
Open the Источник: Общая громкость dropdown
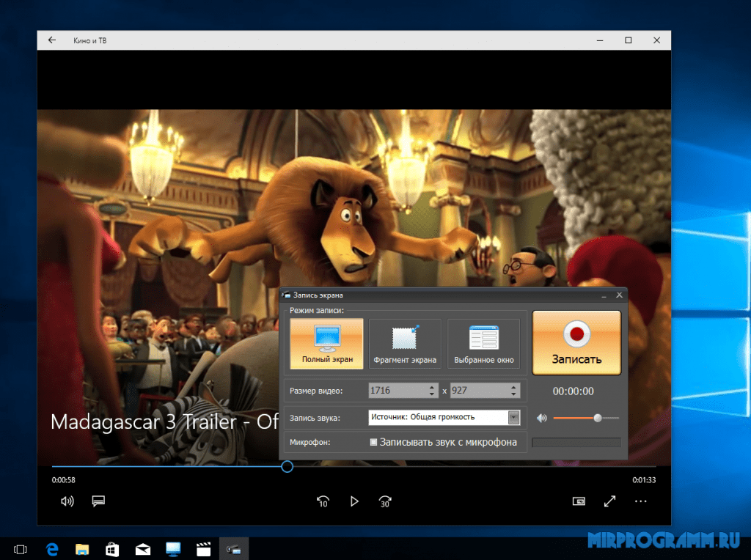point(514,417)
